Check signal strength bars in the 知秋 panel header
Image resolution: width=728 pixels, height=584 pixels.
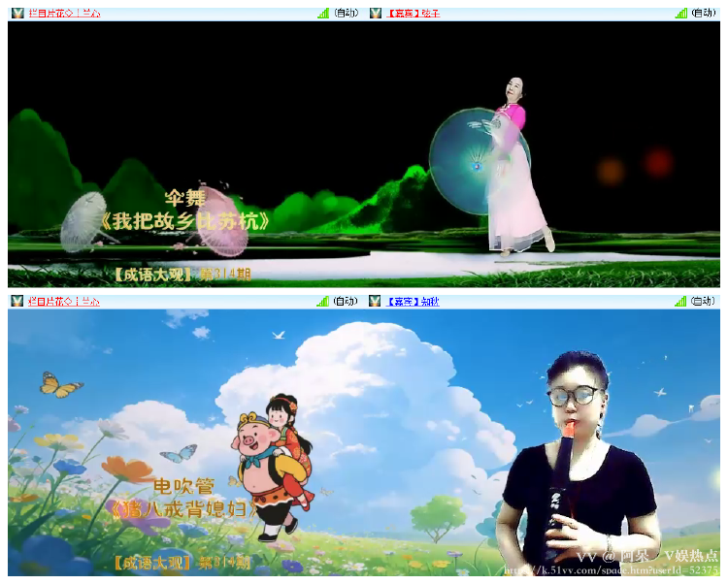tap(680, 302)
